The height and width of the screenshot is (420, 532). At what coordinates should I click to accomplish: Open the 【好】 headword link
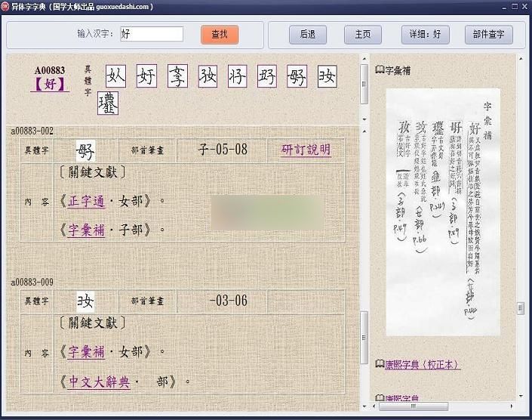pos(50,85)
